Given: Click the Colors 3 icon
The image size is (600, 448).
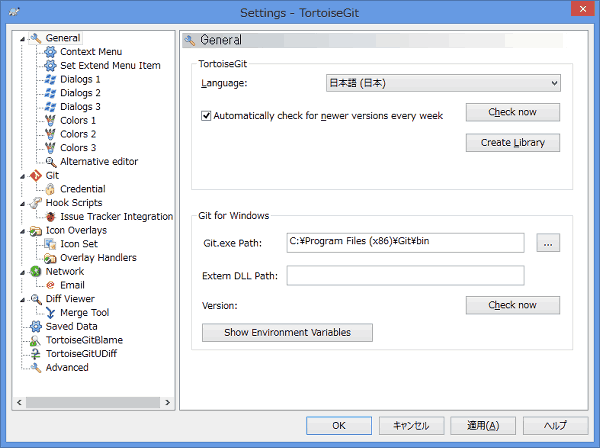Looking at the screenshot, I should coord(50,148).
